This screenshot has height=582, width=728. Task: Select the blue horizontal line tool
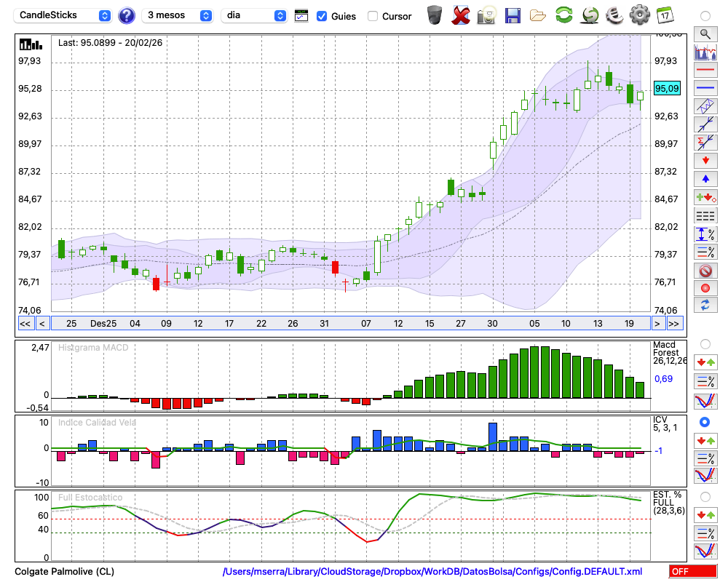[x=705, y=87]
